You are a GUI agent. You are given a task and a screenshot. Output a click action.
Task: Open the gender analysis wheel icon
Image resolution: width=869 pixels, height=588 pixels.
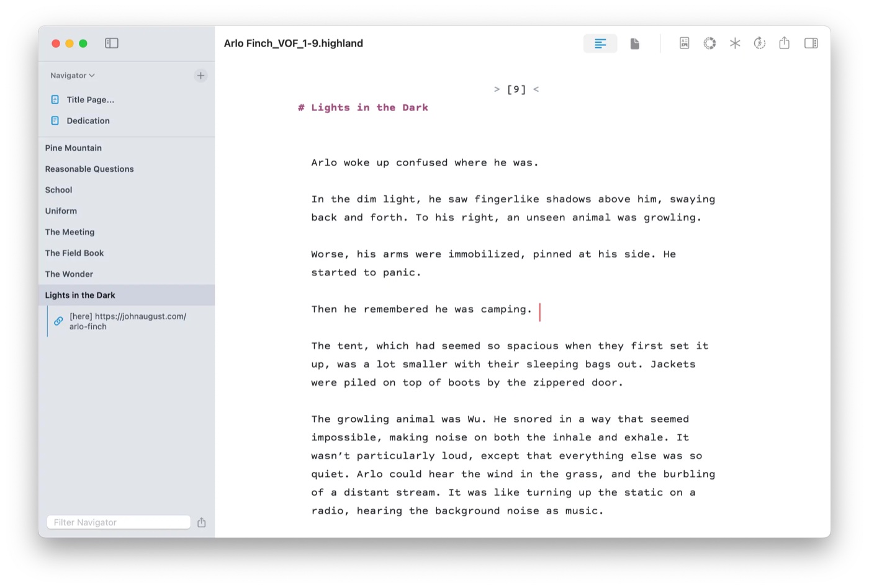709,43
